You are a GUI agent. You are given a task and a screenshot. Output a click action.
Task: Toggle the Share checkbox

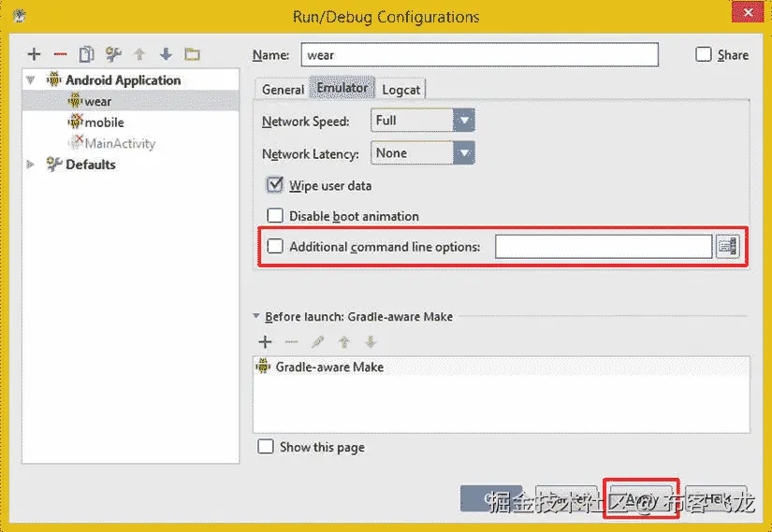tap(704, 54)
